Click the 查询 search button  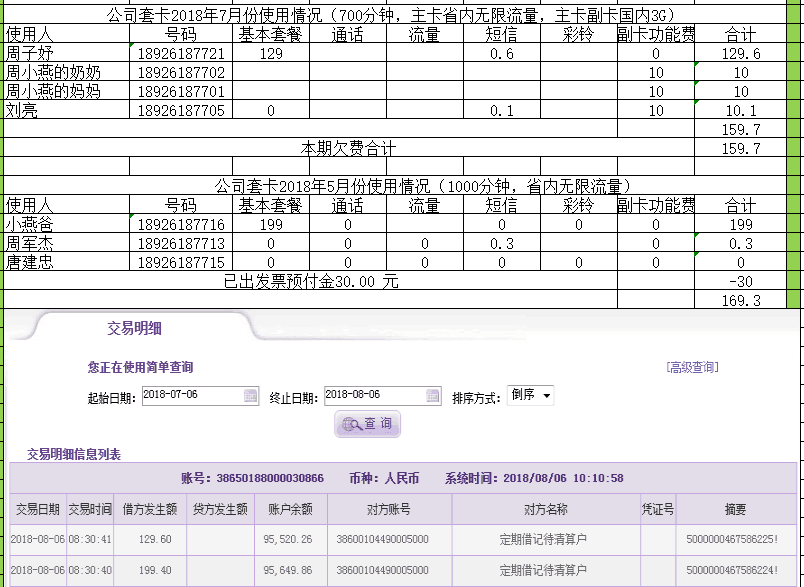(x=367, y=424)
